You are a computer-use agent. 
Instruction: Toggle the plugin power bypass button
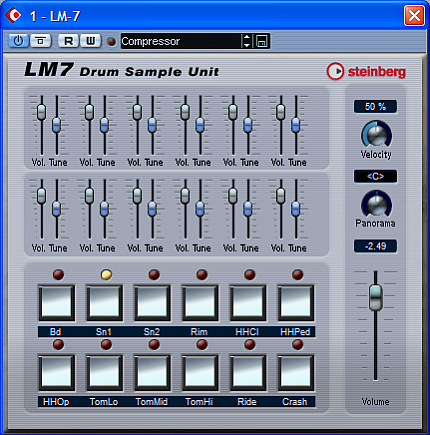(x=18, y=41)
